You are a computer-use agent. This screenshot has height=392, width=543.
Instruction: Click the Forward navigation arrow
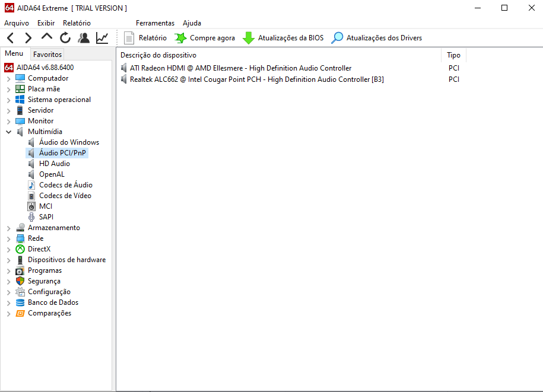(x=28, y=38)
